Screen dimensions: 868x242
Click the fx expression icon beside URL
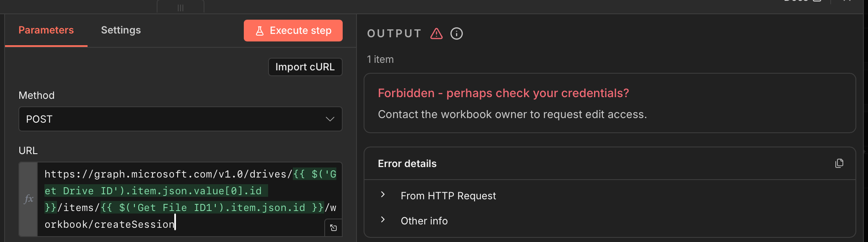click(x=28, y=199)
